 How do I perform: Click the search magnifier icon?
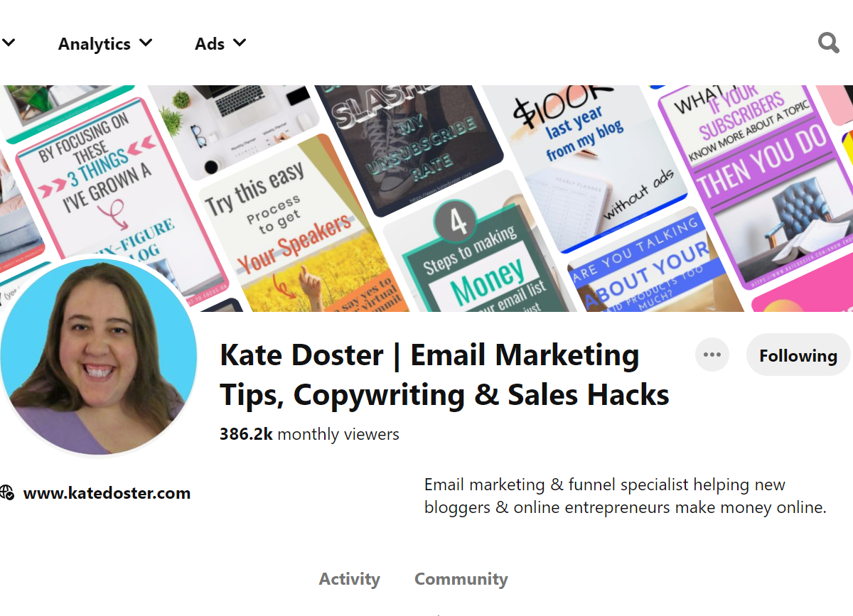coord(829,43)
